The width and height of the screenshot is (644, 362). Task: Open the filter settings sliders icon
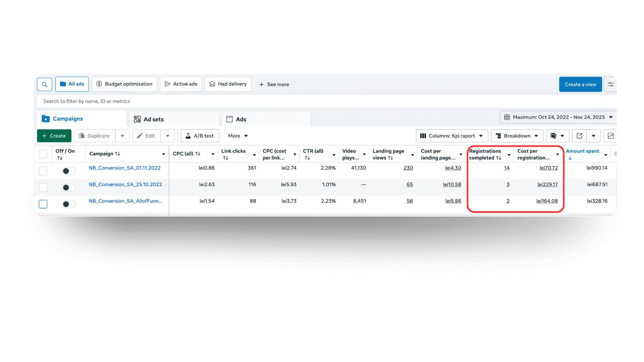(x=610, y=84)
